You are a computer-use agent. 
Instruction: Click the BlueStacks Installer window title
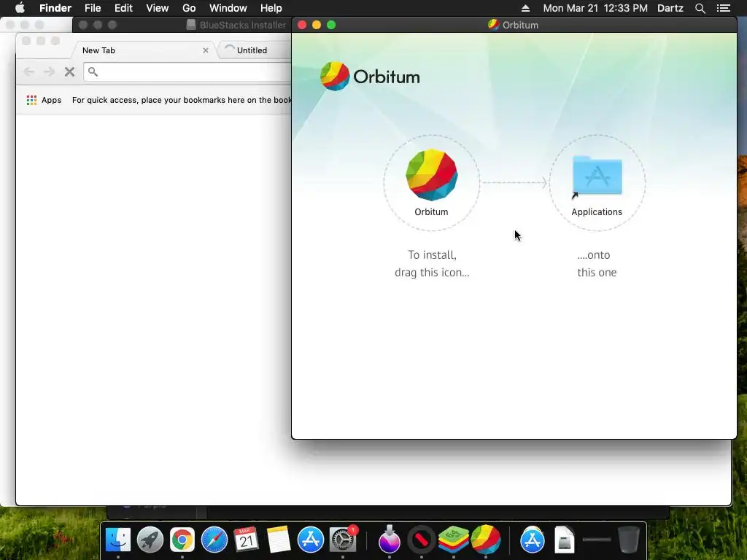[x=242, y=25]
